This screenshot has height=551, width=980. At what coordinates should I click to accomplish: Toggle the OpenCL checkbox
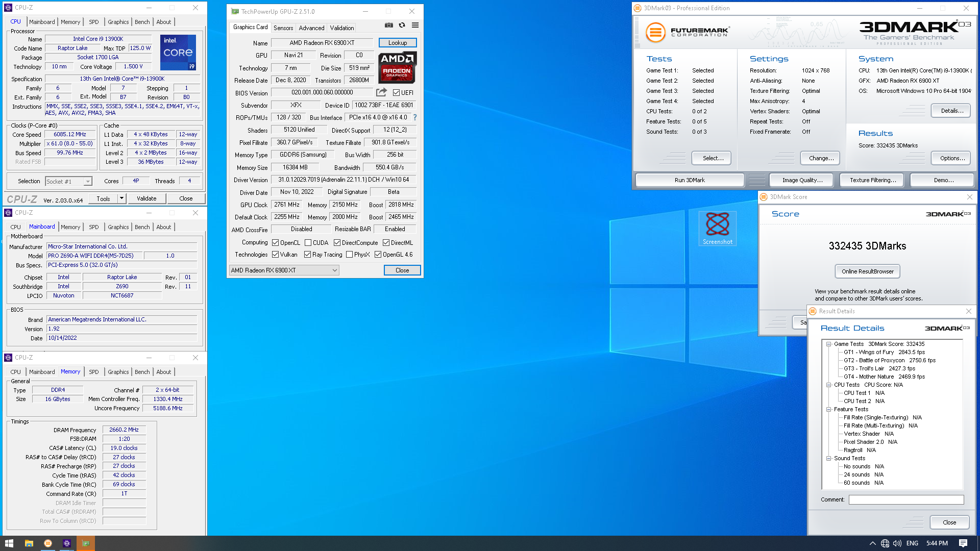coord(276,243)
